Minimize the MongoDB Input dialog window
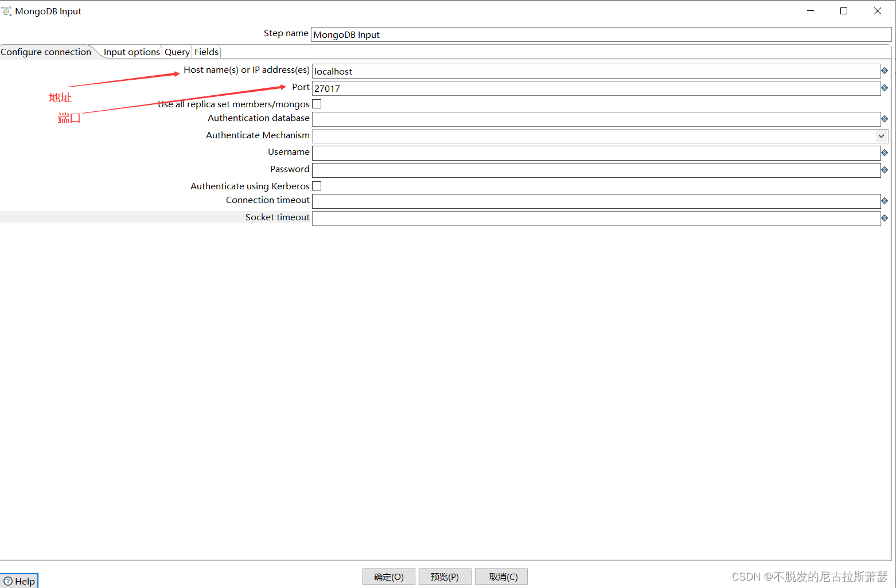896x588 pixels. tap(811, 11)
